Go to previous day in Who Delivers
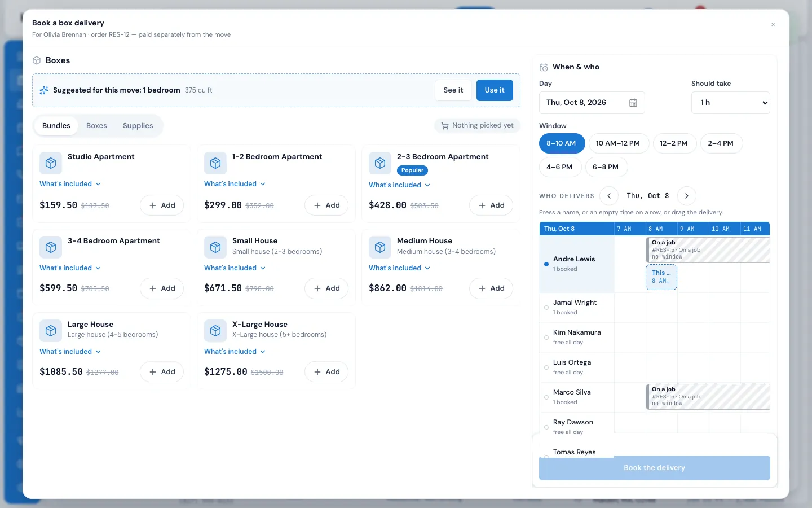Viewport: 812px width, 508px height. pyautogui.click(x=609, y=196)
